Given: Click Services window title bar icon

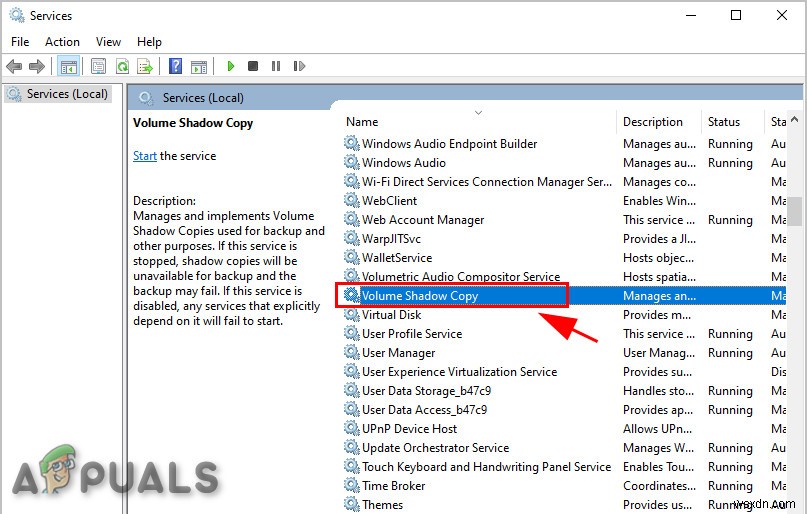Looking at the screenshot, I should 17,15.
